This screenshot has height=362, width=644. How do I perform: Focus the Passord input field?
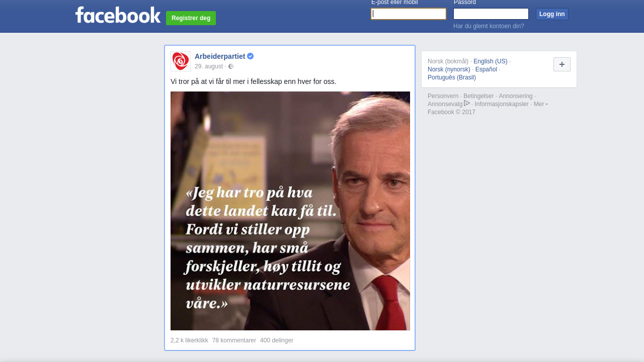point(491,14)
